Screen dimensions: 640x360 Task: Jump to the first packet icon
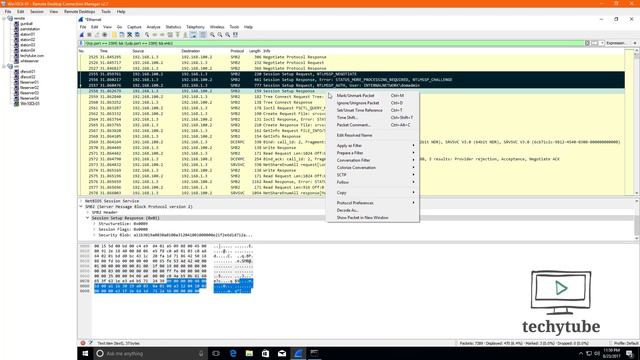178,35
